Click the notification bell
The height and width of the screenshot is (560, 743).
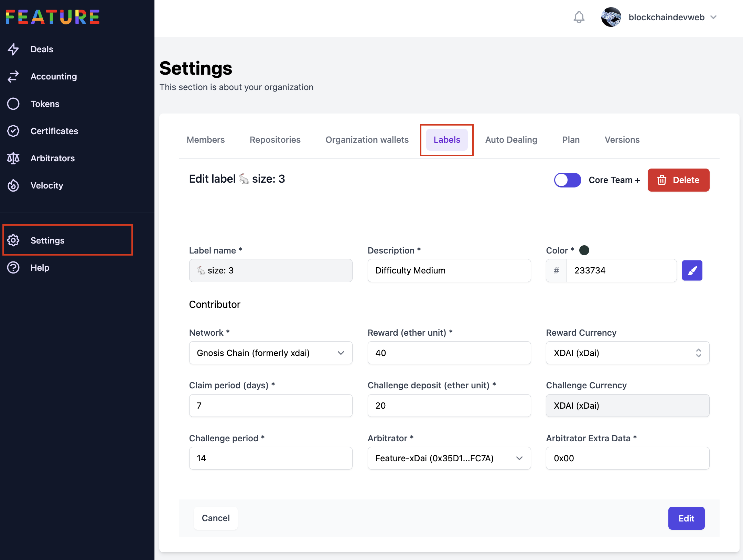(579, 17)
